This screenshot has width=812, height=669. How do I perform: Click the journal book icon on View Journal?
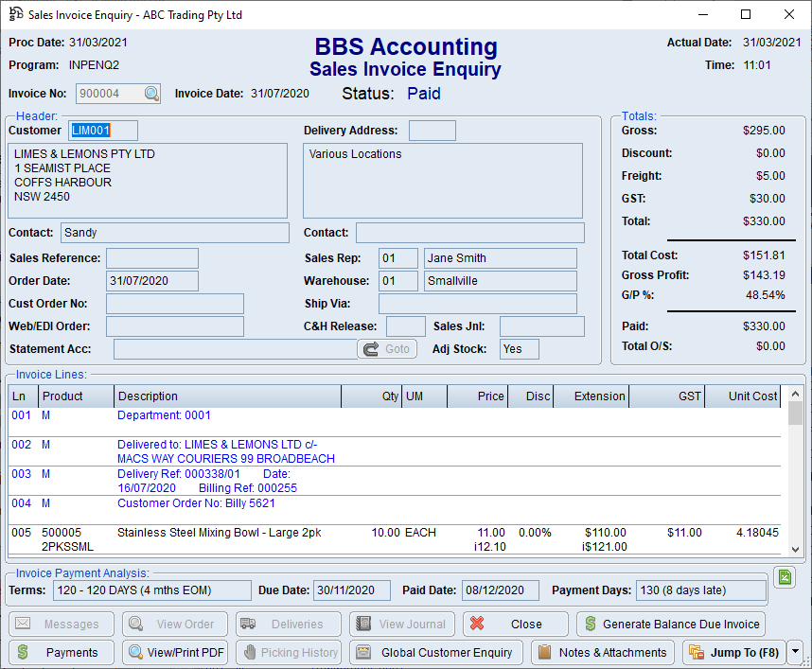click(364, 624)
